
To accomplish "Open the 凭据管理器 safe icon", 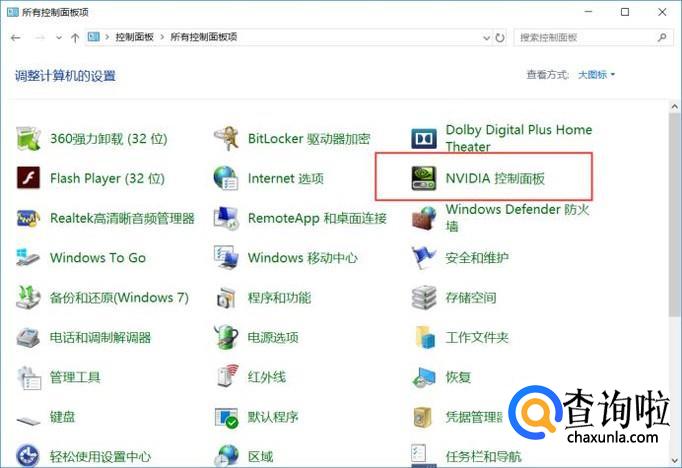I will [x=423, y=417].
